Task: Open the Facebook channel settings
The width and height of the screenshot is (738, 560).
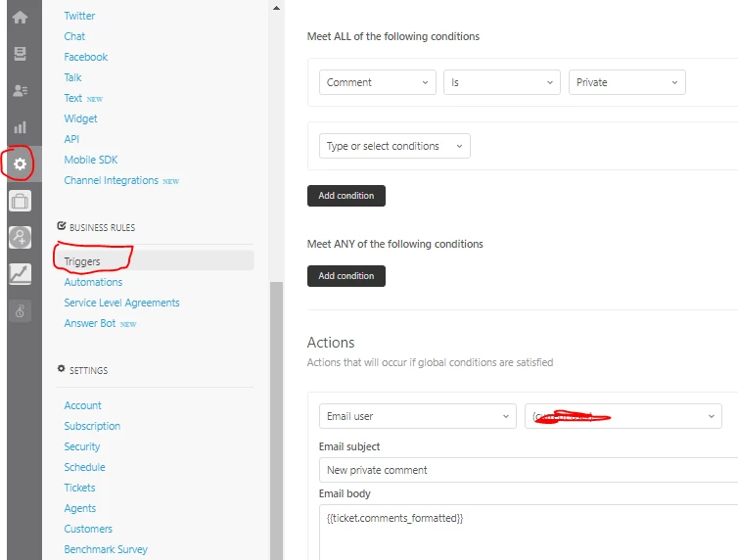Action: [86, 57]
